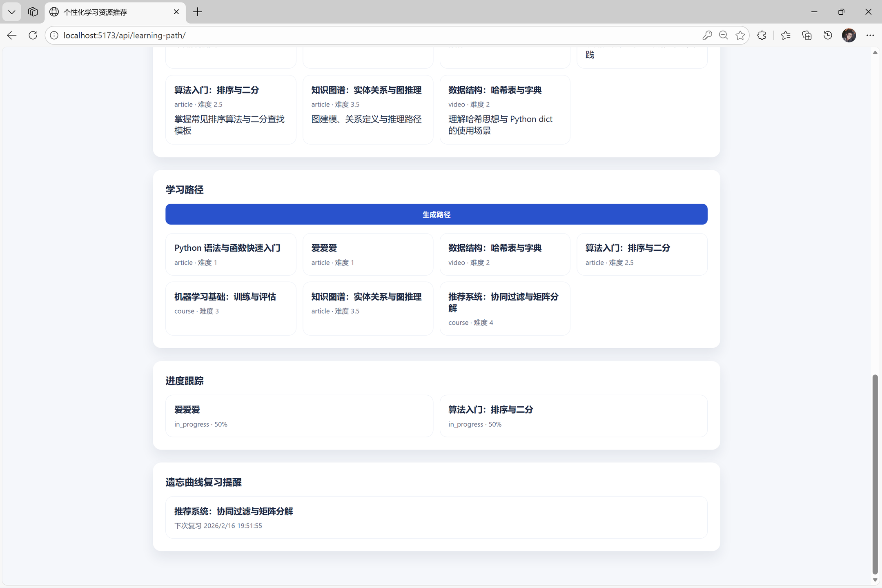This screenshot has height=588, width=882.
Task: Open the profile avatar account menu
Action: click(x=849, y=35)
